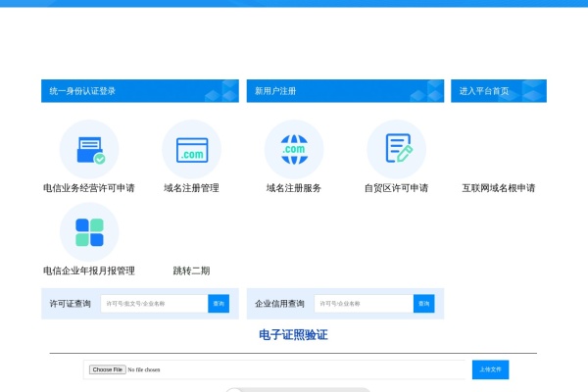Focus the 企业信用查询 input field
588x392 pixels.
coord(364,304)
